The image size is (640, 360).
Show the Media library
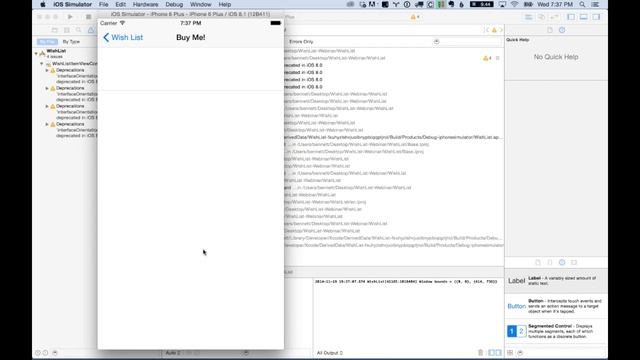coord(574,262)
